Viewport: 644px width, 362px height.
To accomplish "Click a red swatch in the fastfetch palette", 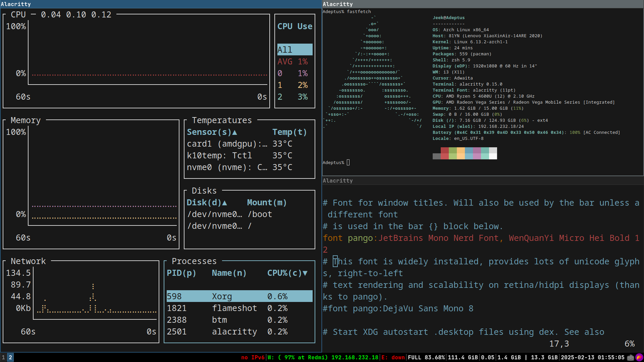I will click(x=445, y=153).
